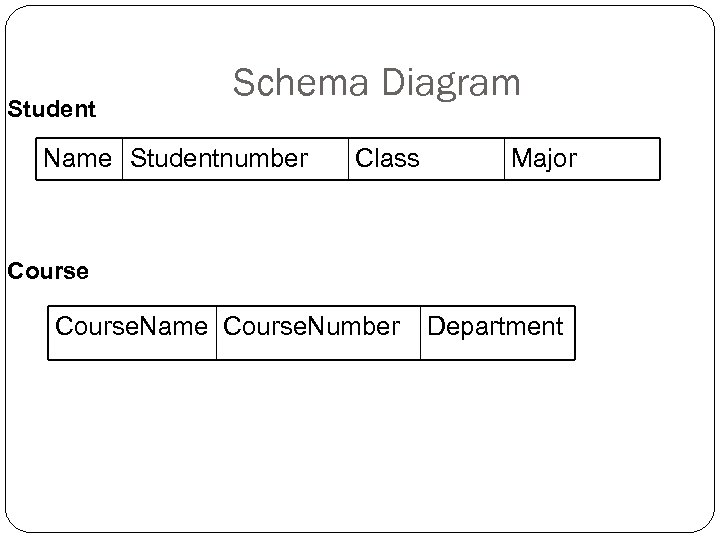Select the Course.Number cell
The image size is (720, 540).
pos(312,327)
